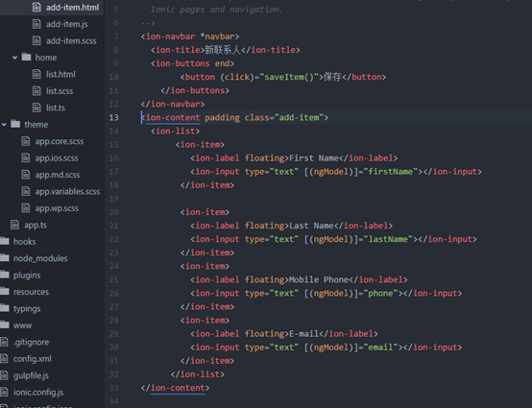
Task: Expand the hooks folder
Action: pos(24,242)
